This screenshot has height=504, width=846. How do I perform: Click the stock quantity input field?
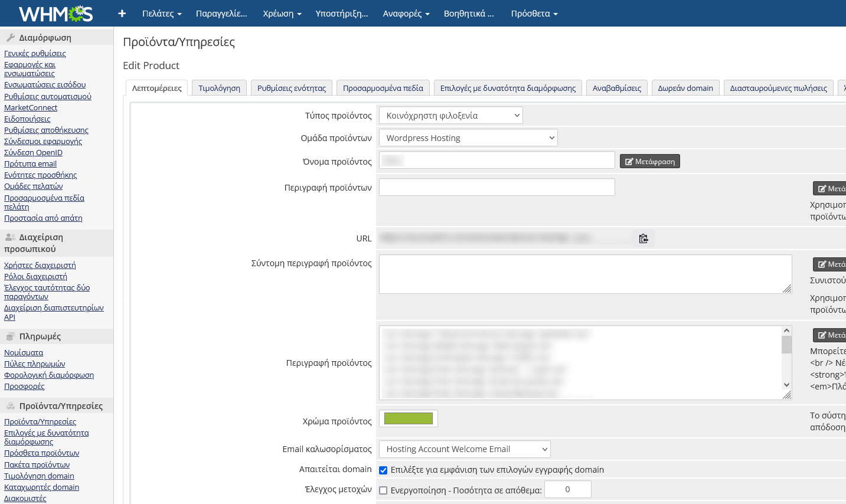[x=567, y=489]
